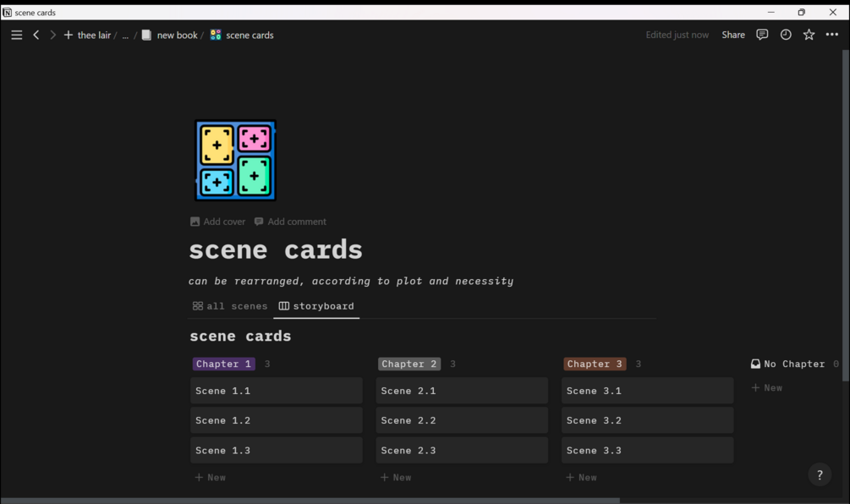850x504 pixels.
Task: Open page history clock icon
Action: 786,35
